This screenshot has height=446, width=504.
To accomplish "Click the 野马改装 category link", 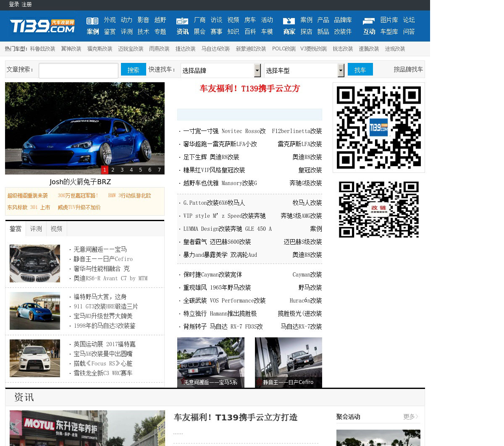I will [x=310, y=287].
